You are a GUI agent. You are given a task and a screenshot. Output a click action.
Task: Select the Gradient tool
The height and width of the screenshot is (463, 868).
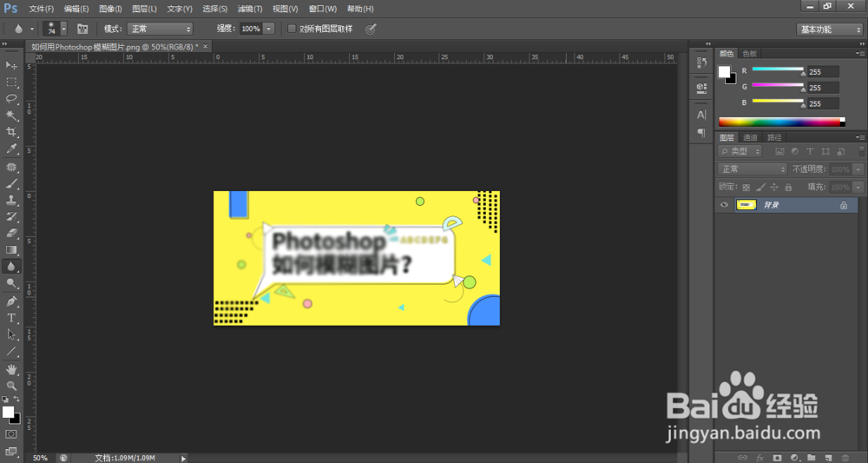(11, 250)
